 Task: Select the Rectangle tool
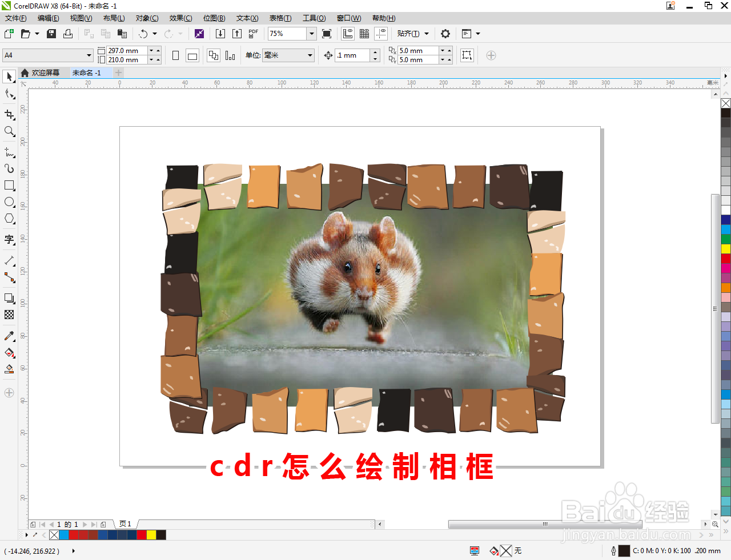click(x=9, y=185)
